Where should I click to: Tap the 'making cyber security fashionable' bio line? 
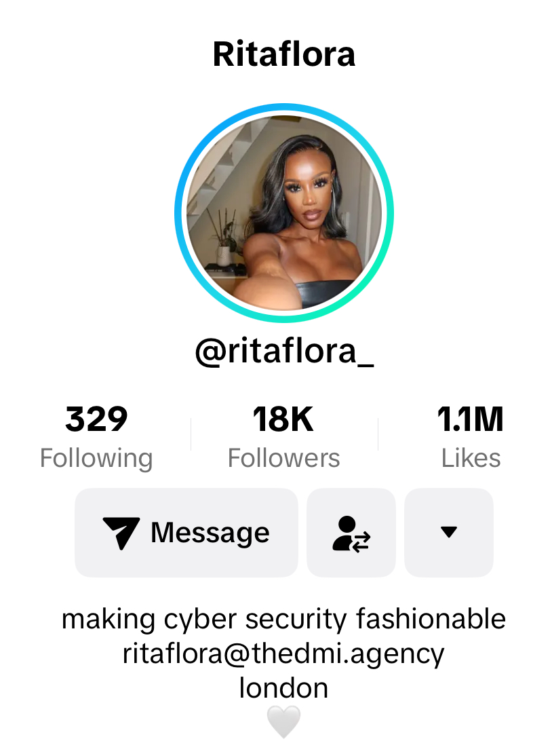pos(283,619)
